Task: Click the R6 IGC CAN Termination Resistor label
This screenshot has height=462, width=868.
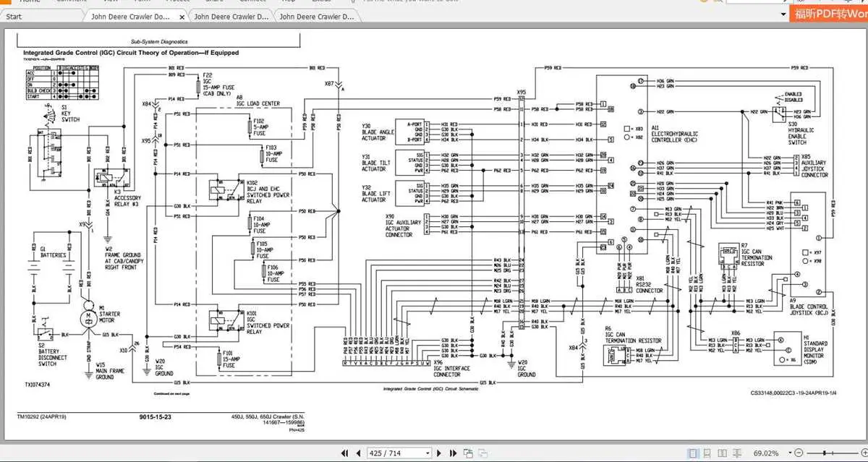Action: click(x=633, y=333)
